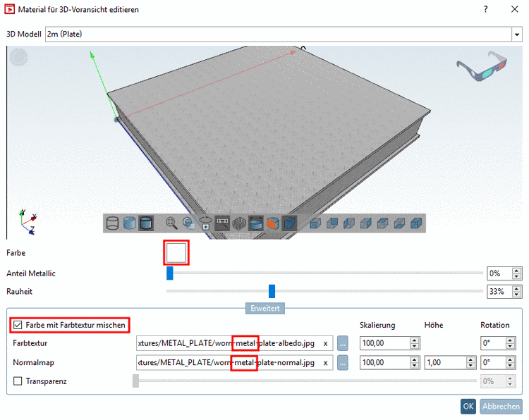Toggle the 3D anaglyph glasses icon

pos(482,66)
